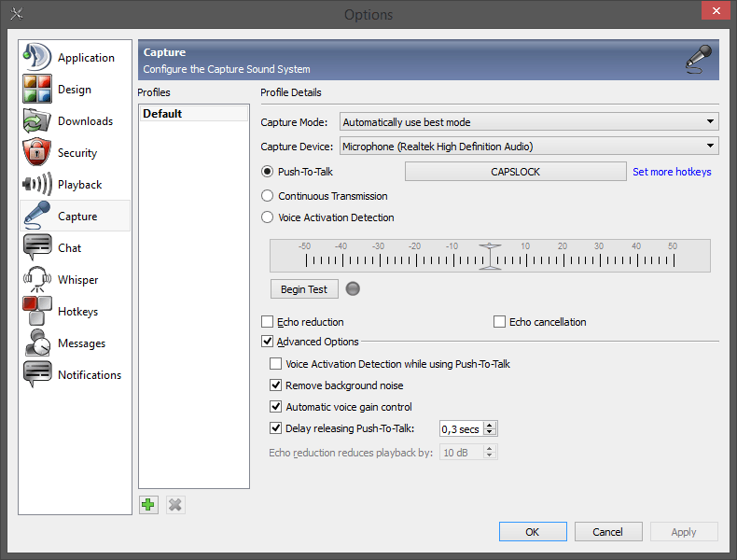Add a new capture profile with green plus
Image resolution: width=737 pixels, height=560 pixels.
tap(148, 505)
